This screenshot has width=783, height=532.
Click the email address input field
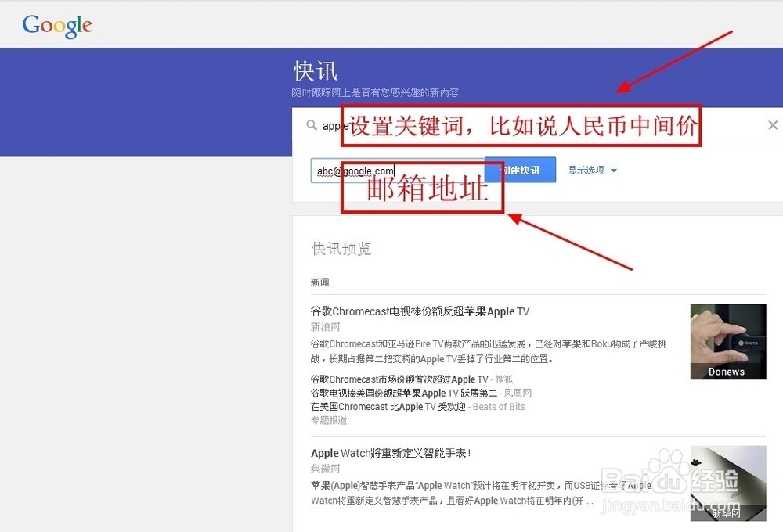click(x=398, y=171)
